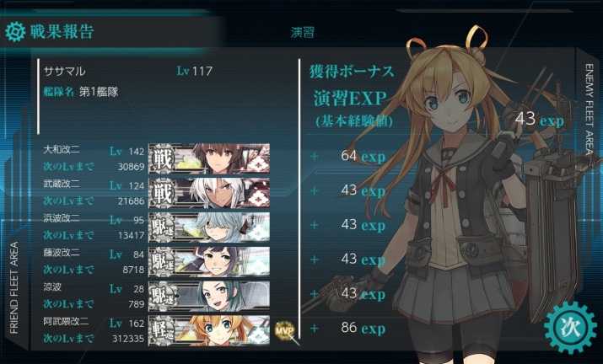Click the 駆逐 destroyer type icon on 涼波
Screen dimensions: 603x364
(x=162, y=296)
